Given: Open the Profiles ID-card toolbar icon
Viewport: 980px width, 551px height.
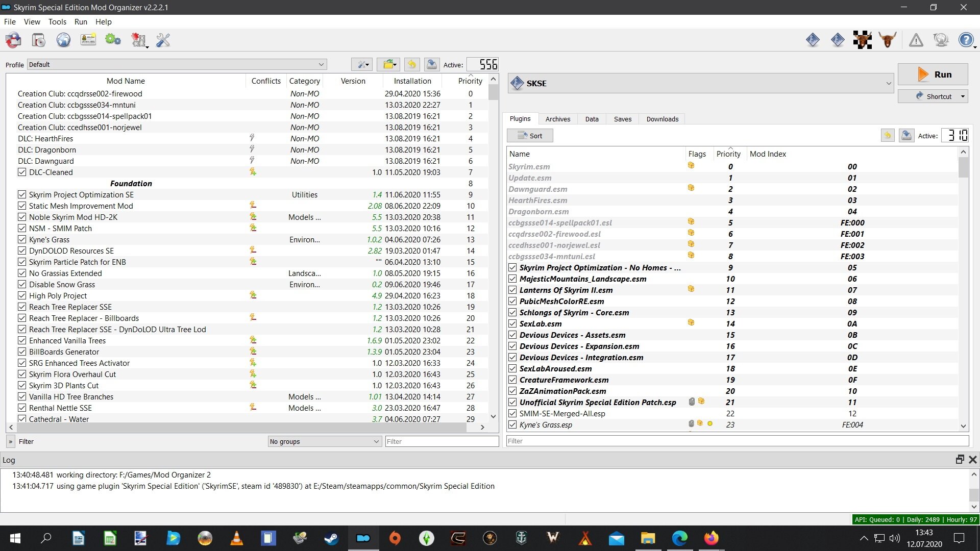Looking at the screenshot, I should coord(88,40).
